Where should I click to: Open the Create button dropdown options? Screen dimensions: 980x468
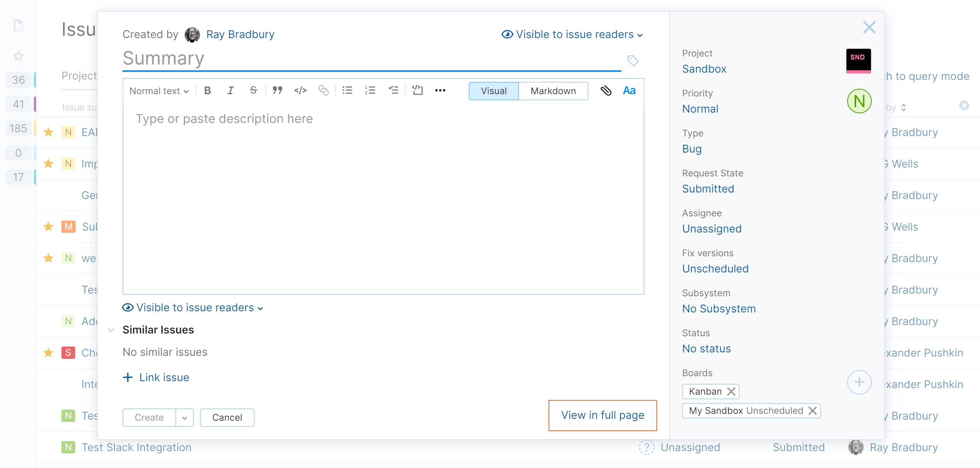(186, 417)
